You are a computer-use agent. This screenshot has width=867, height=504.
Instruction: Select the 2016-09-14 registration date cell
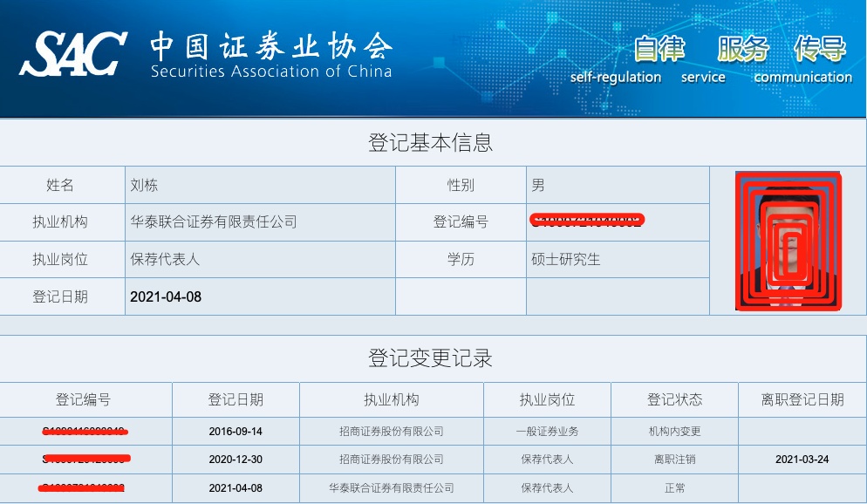pos(236,431)
